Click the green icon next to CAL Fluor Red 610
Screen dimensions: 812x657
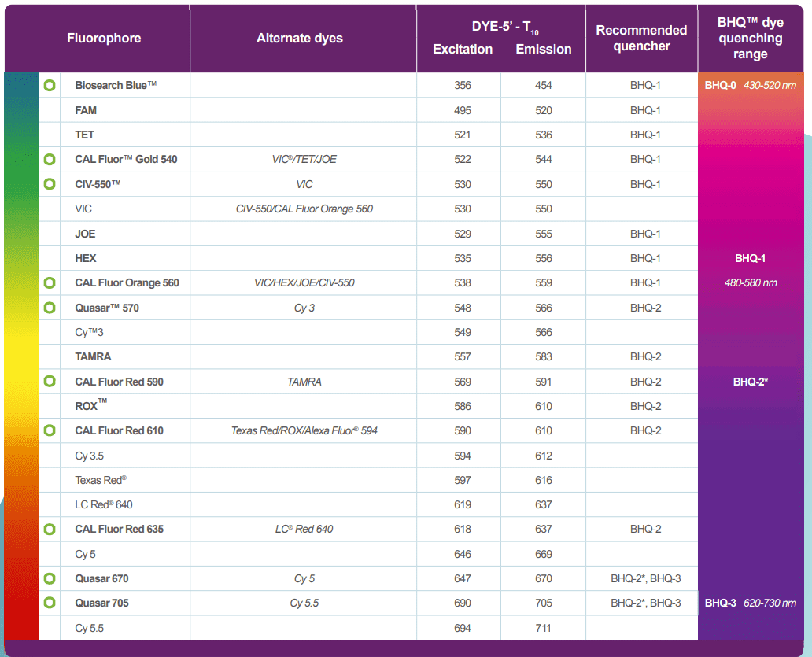click(x=50, y=430)
